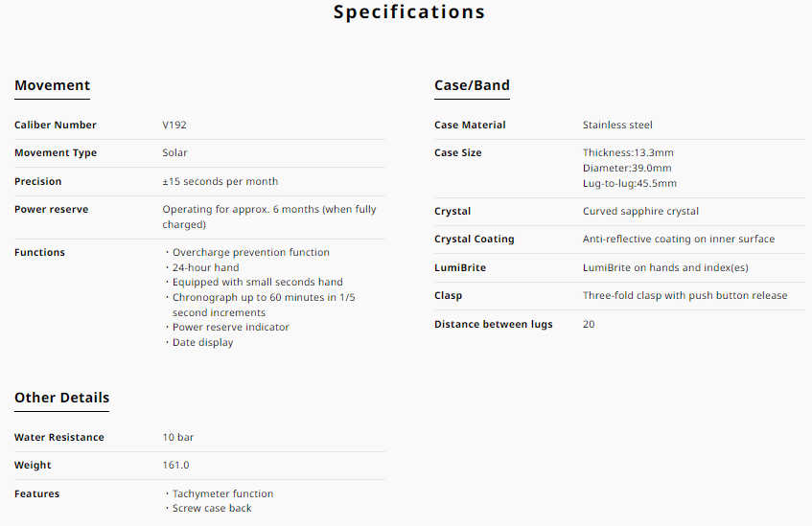Click the Distance between lugs label
This screenshot has width=812, height=526.
[x=493, y=325]
